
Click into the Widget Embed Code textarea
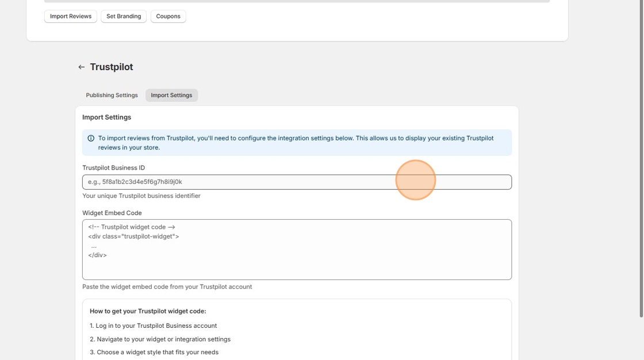point(297,250)
